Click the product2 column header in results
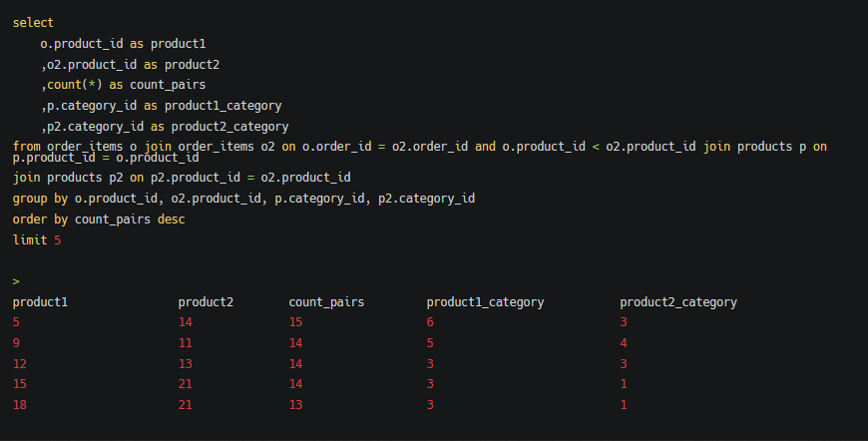The width and height of the screenshot is (868, 441). click(x=206, y=302)
